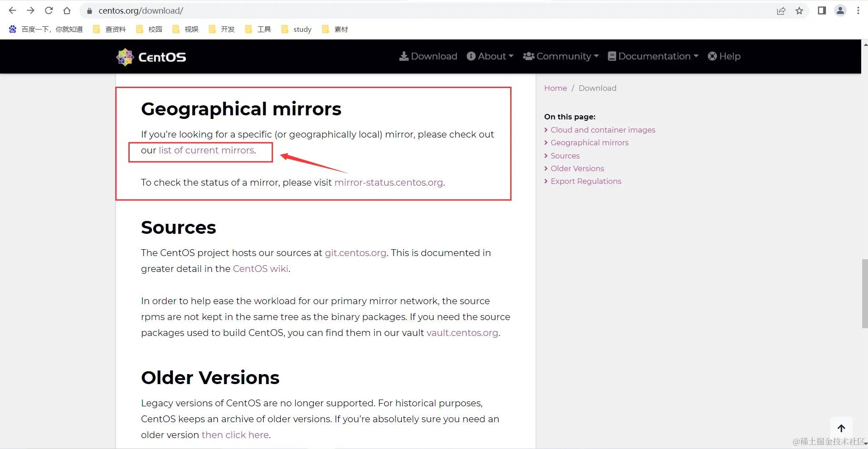Expand the About dropdown menu

pyautogui.click(x=490, y=56)
